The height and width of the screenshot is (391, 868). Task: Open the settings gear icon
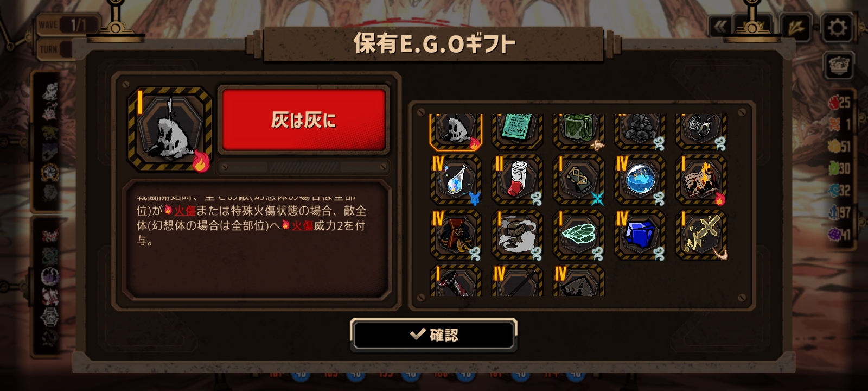pyautogui.click(x=837, y=27)
